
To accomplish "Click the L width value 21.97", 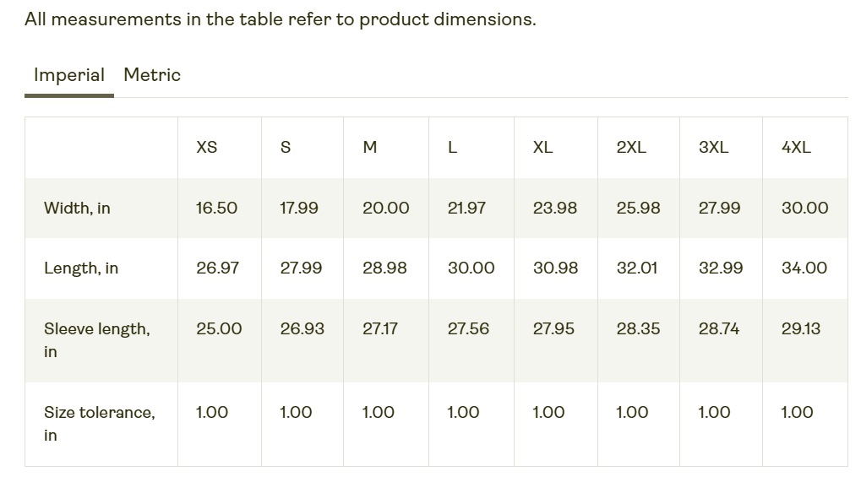I will [466, 209].
